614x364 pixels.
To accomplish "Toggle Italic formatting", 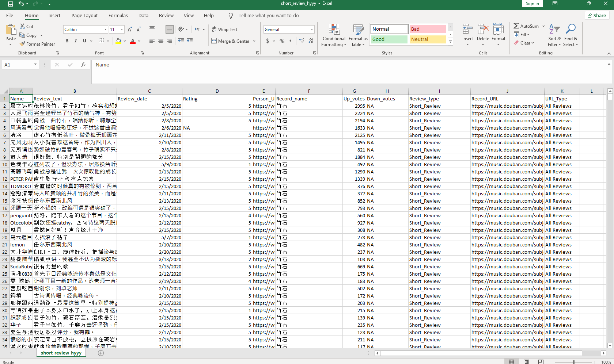I will coord(76,41).
